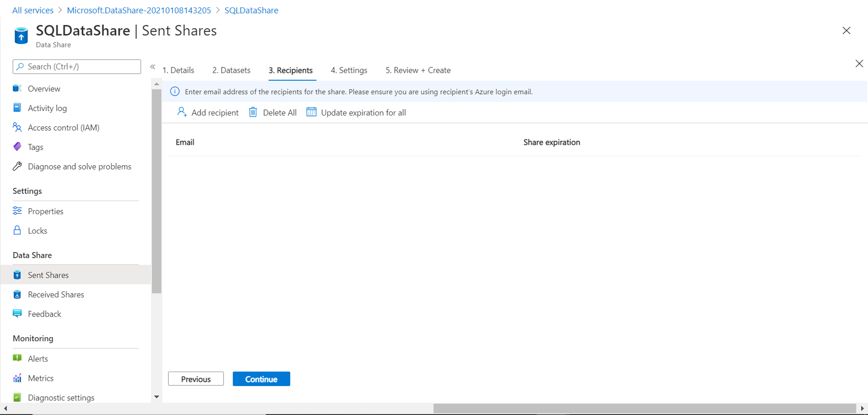The height and width of the screenshot is (415, 868).
Task: Click the sidebar scroll up arrow
Action: point(157,84)
